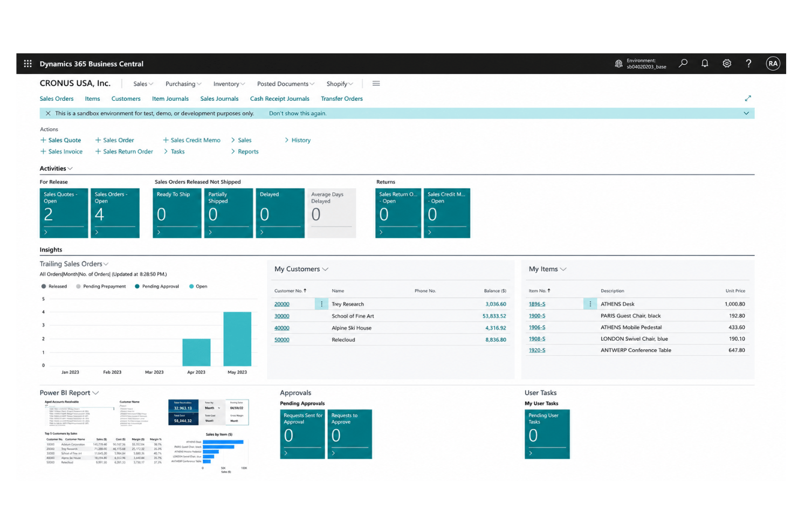
Task: Click the arrow on Partially Shipped tile
Action: pos(210,232)
